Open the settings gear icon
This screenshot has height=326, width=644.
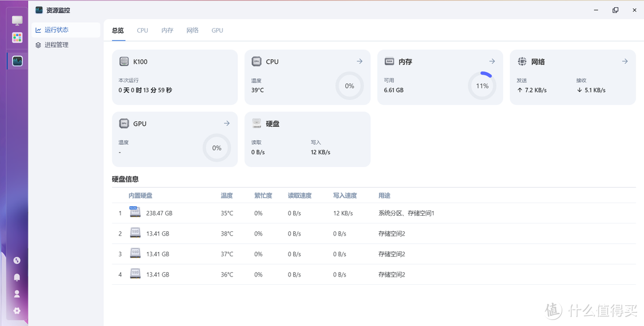tap(17, 311)
